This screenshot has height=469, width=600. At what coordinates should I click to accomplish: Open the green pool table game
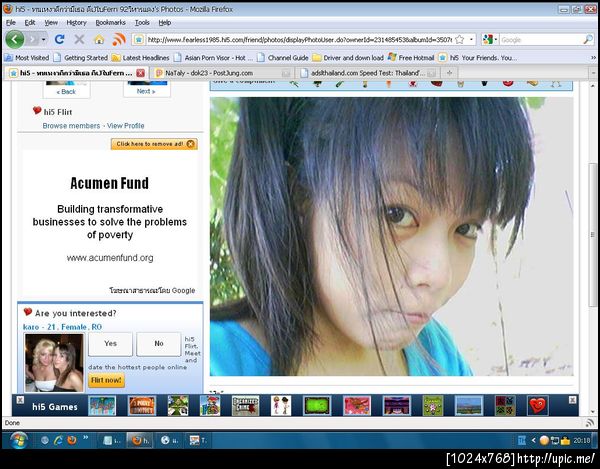pyautogui.click(x=317, y=406)
